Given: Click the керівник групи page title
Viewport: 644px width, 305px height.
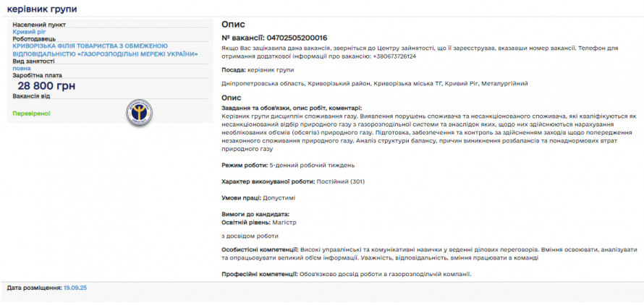Looking at the screenshot, I should [x=42, y=9].
